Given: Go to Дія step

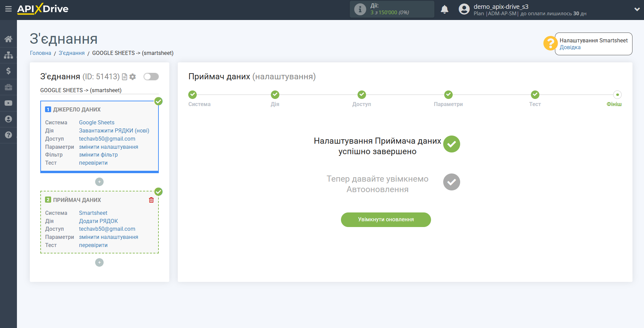Looking at the screenshot, I should (275, 95).
